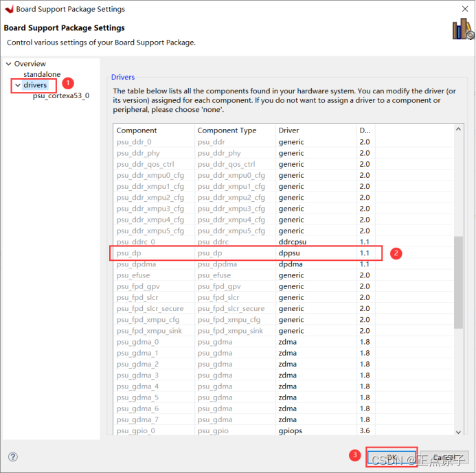Click the version cell for psu_gpio_0
The width and height of the screenshot is (476, 473).
click(365, 431)
